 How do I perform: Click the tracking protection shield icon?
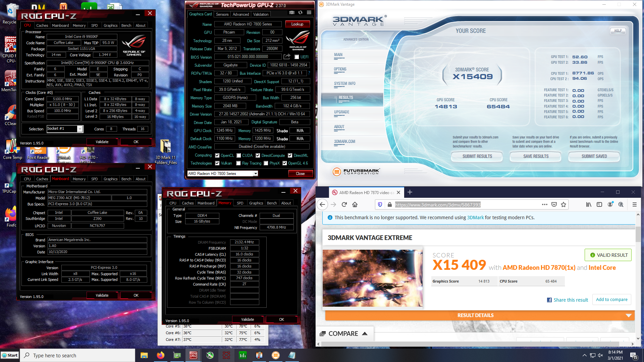tap(380, 204)
